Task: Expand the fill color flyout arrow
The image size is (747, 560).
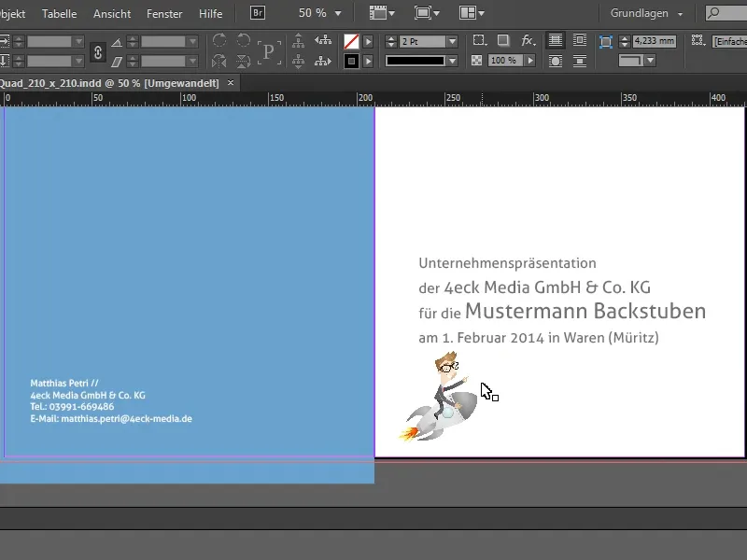Action: click(x=368, y=42)
